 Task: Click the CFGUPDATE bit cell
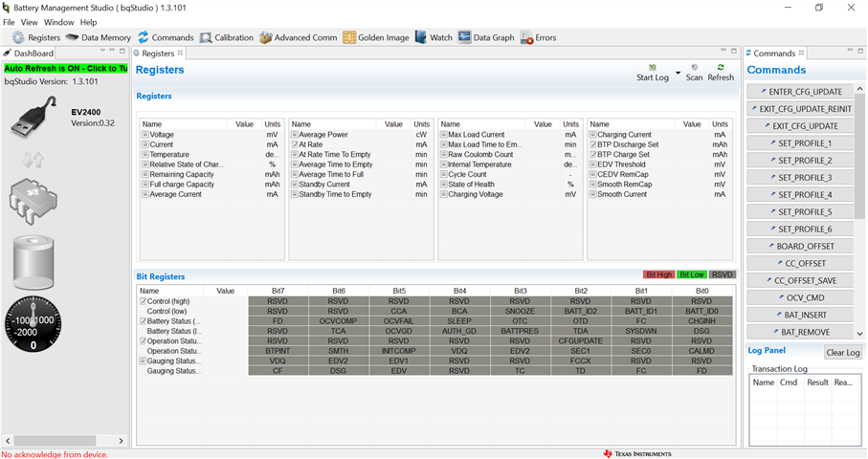point(581,341)
